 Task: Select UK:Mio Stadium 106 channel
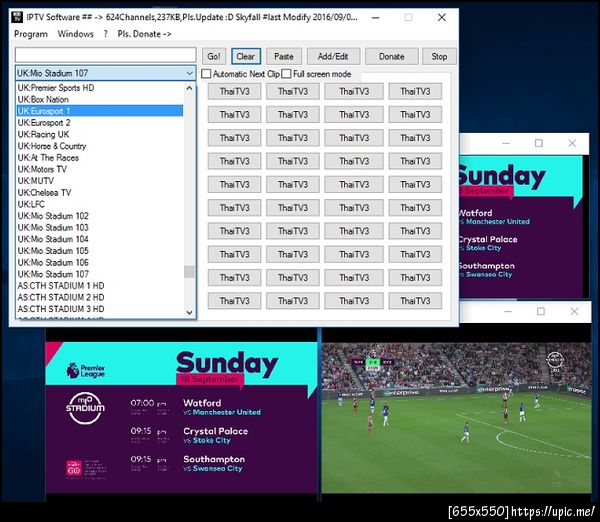point(100,263)
